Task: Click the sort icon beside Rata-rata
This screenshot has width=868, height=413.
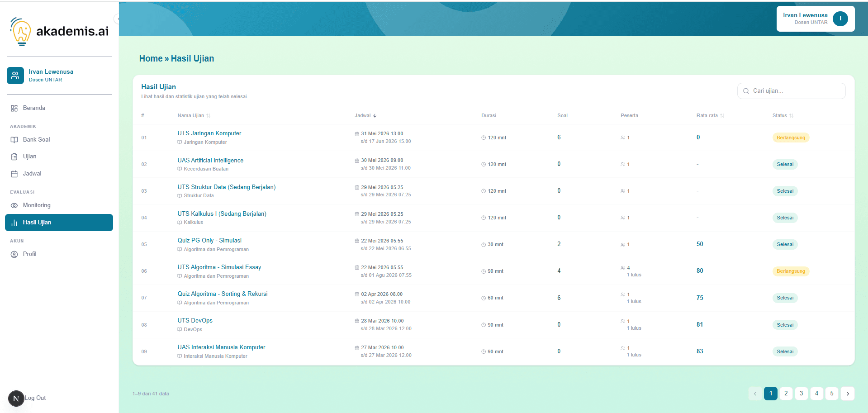Action: (x=722, y=116)
